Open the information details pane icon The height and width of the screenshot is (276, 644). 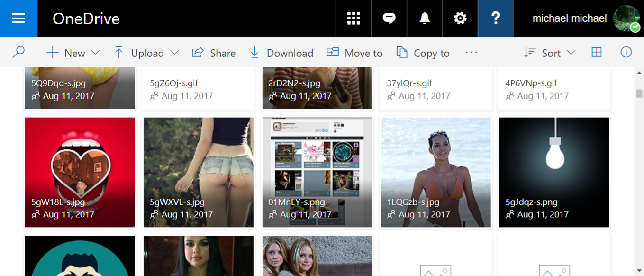coord(626,52)
